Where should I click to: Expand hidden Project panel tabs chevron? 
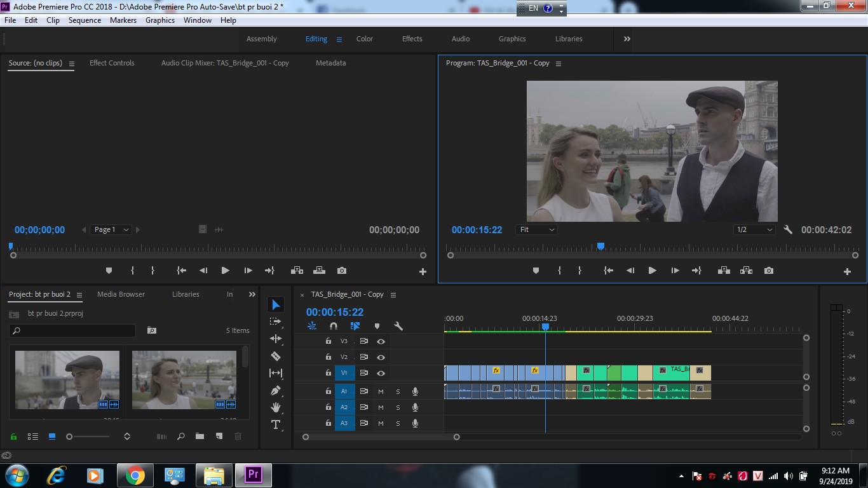pyautogui.click(x=252, y=294)
